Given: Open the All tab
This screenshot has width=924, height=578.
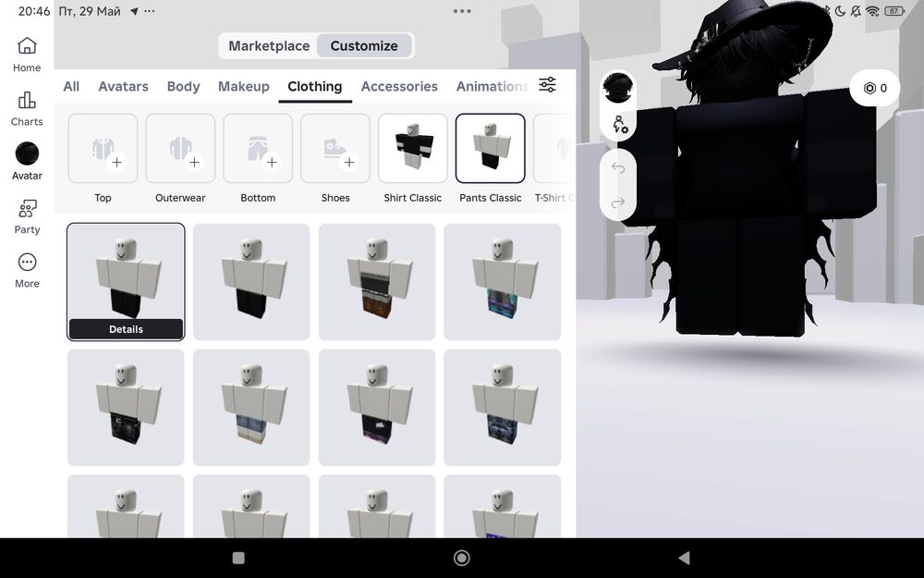Looking at the screenshot, I should (71, 86).
